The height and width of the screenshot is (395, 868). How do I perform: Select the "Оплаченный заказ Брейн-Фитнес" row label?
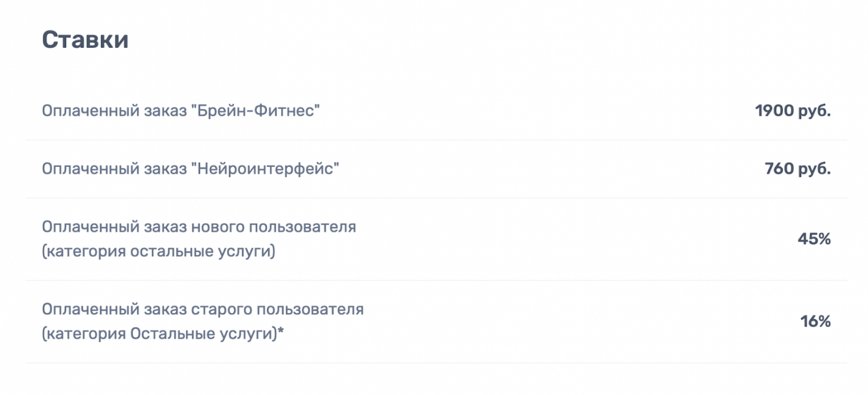coord(181,111)
